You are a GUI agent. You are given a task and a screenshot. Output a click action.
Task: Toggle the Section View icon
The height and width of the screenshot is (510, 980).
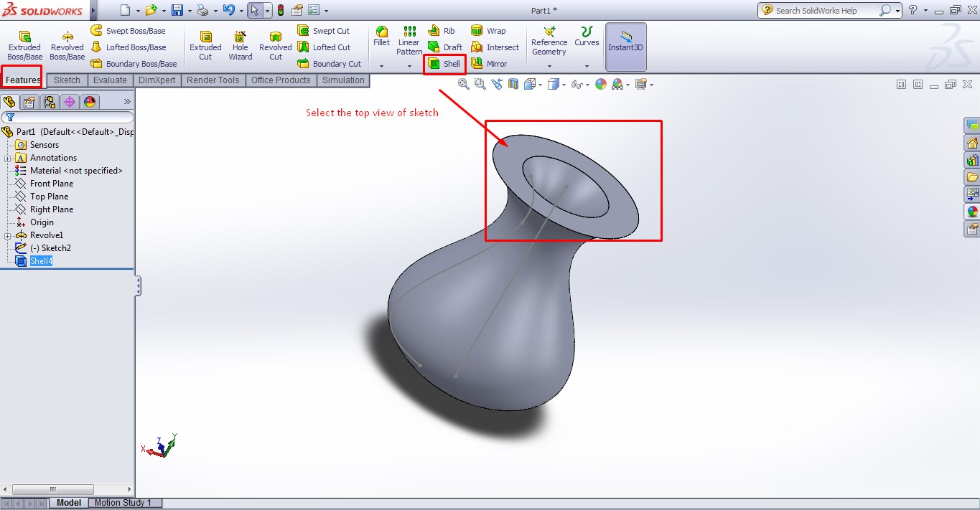(x=513, y=84)
